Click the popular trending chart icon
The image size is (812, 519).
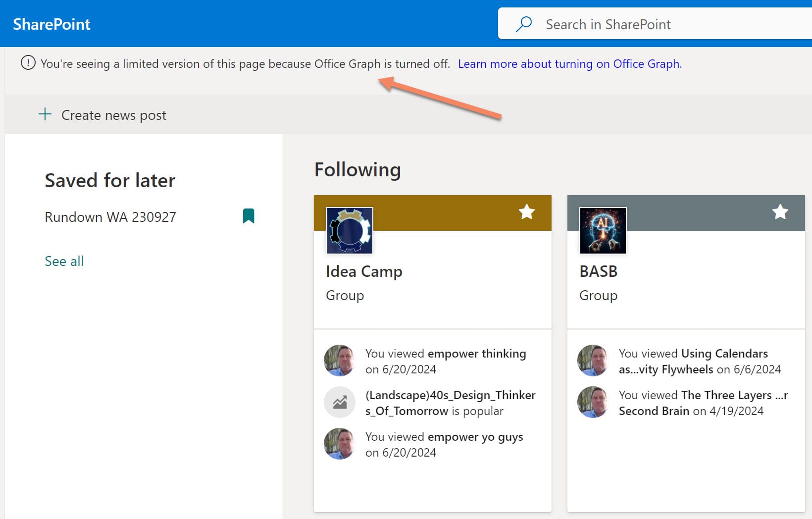coord(340,402)
